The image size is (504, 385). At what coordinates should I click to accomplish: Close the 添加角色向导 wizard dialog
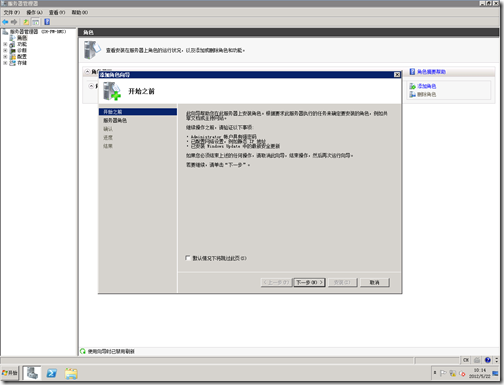397,75
